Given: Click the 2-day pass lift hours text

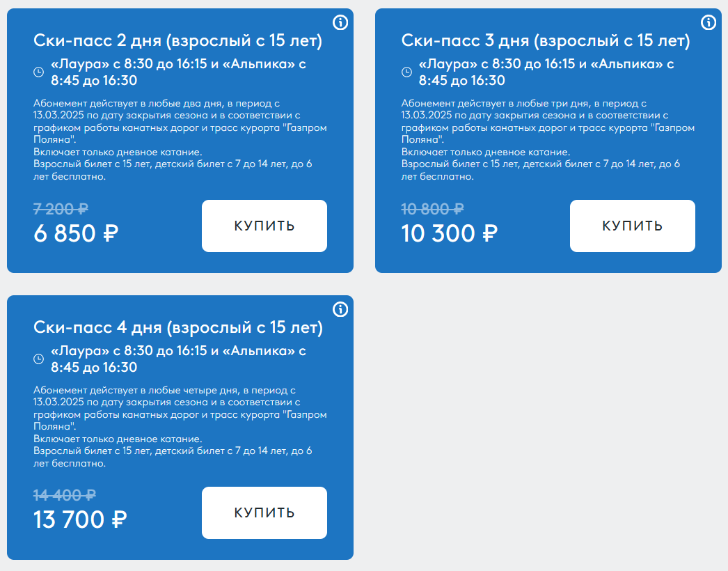Looking at the screenshot, I should tap(178, 72).
